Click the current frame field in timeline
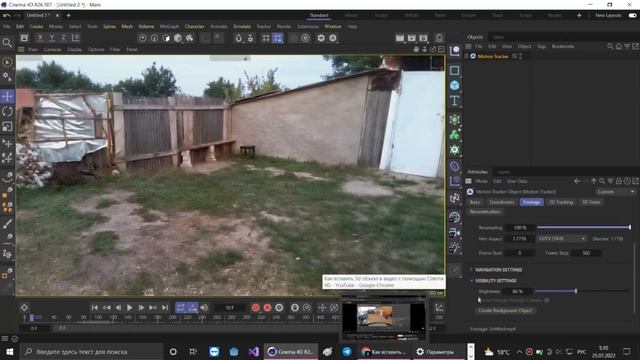Image resolution: width=640 pixels, height=360 pixels. click(230, 307)
